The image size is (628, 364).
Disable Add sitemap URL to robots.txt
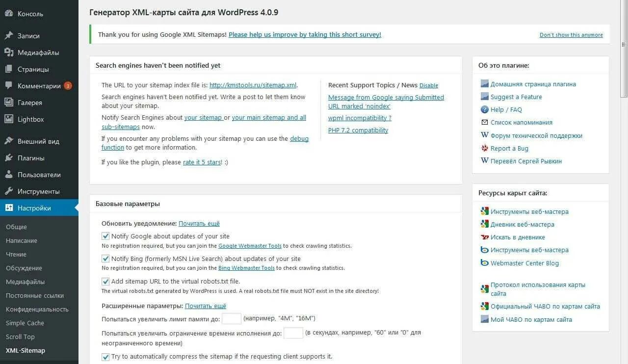coord(105,282)
